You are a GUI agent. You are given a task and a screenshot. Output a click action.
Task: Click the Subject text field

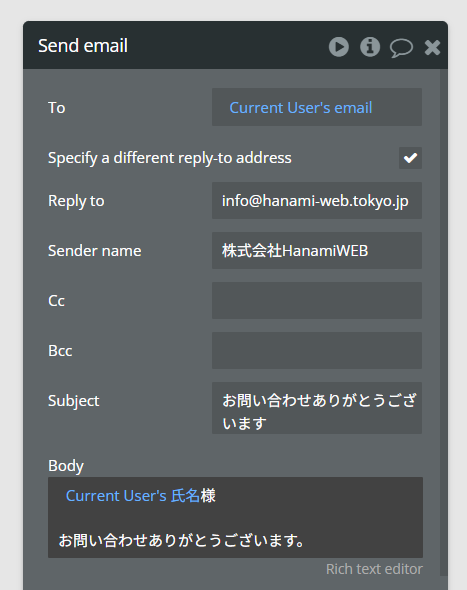pyautogui.click(x=317, y=408)
